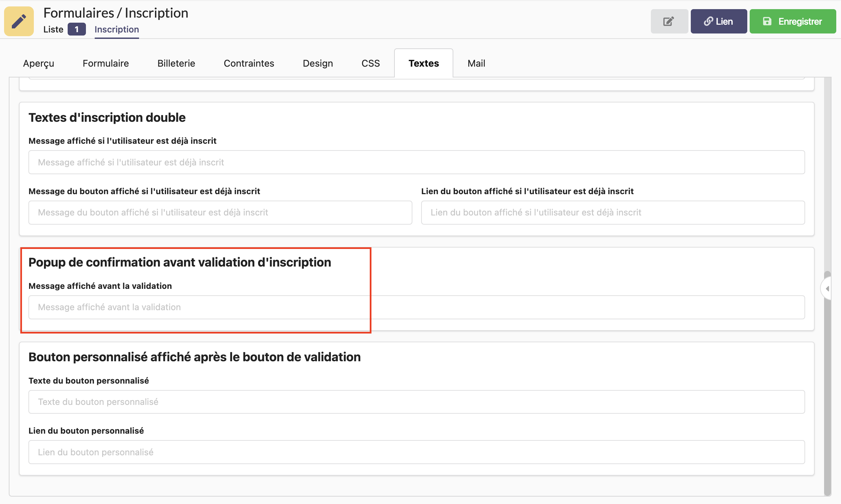
Task: Save with the green Enregistrer button
Action: 792,21
